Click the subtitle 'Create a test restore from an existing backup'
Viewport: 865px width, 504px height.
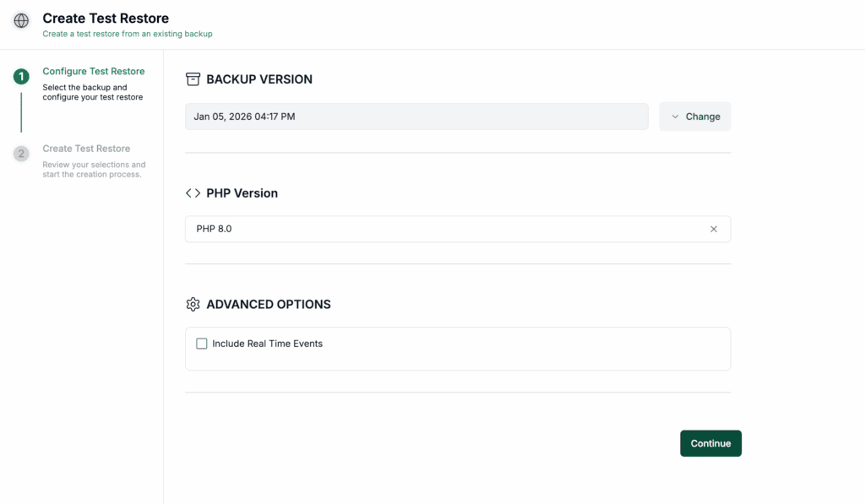[x=128, y=34]
